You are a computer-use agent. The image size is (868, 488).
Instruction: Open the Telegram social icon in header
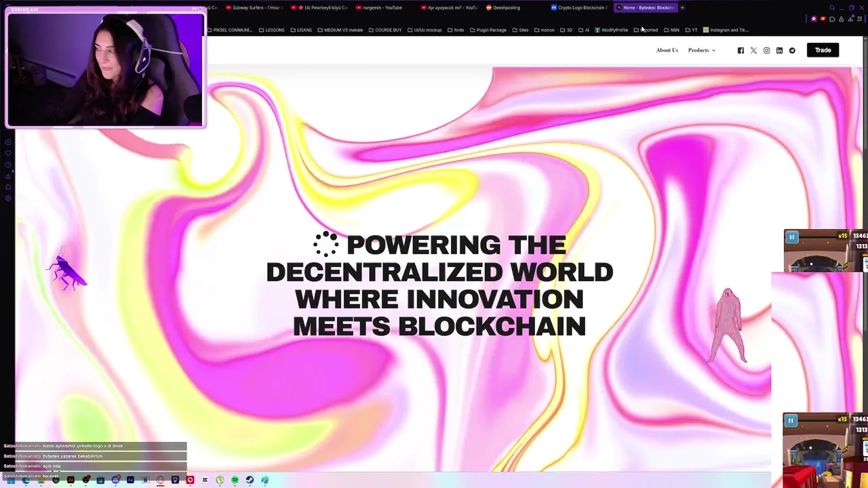792,50
